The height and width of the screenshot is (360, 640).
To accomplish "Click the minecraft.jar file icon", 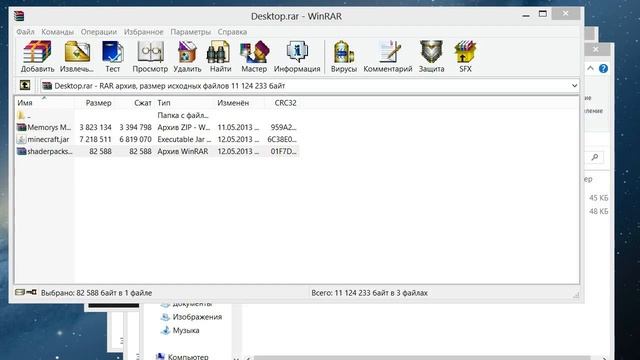I will tap(21, 139).
